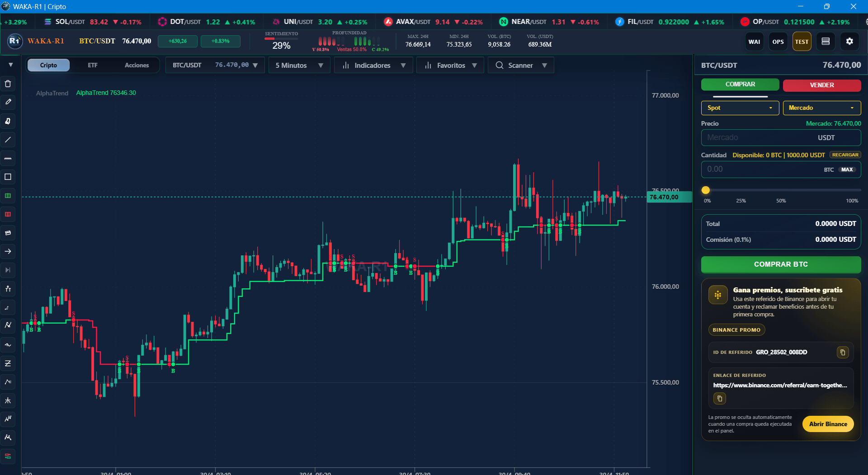Click the +630,26 change badge
Viewport: 868px width, 475px height.
[x=177, y=41]
